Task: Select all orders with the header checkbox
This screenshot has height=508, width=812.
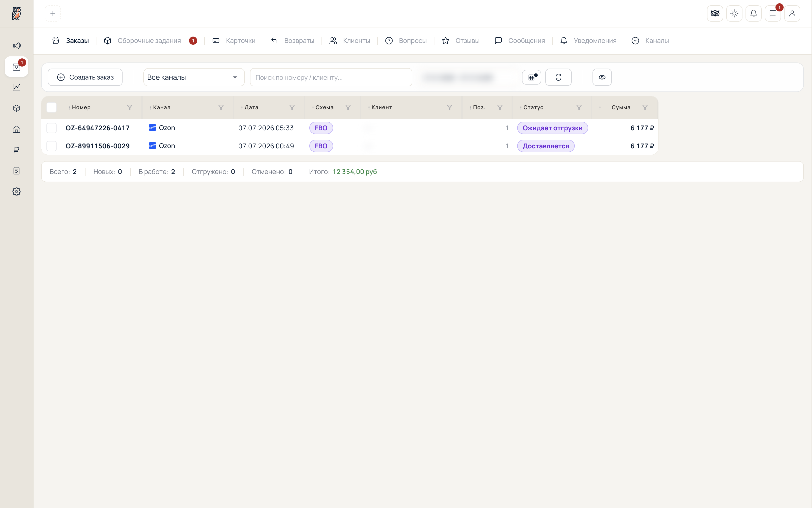Action: point(51,107)
